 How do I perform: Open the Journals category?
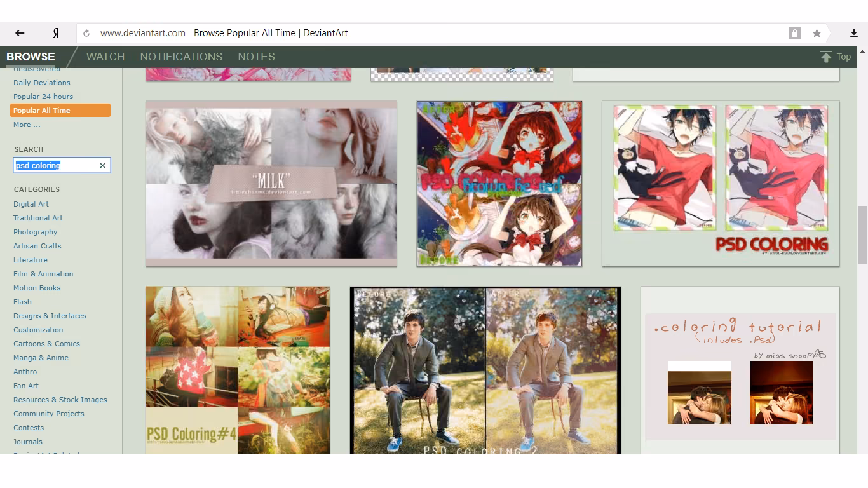[x=28, y=442]
